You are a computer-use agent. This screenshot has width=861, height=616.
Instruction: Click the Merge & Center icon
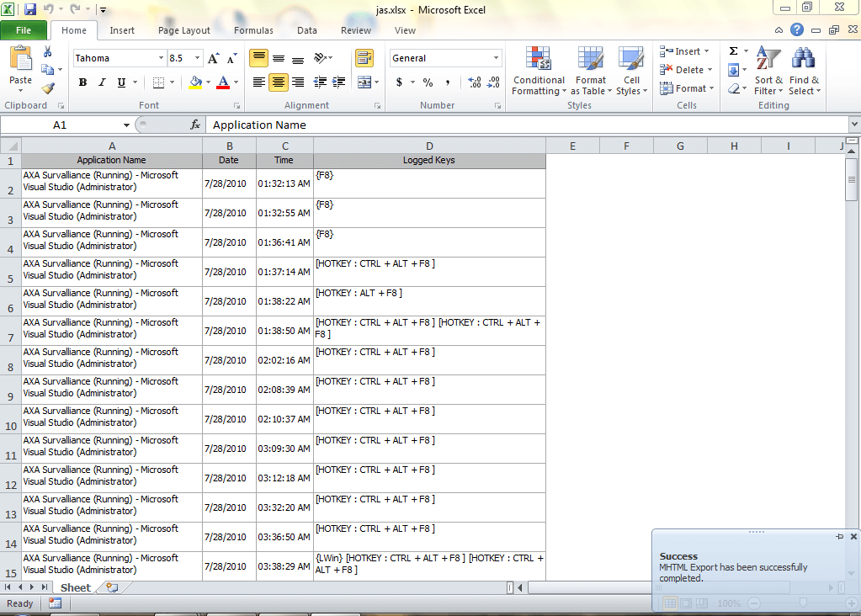click(363, 82)
